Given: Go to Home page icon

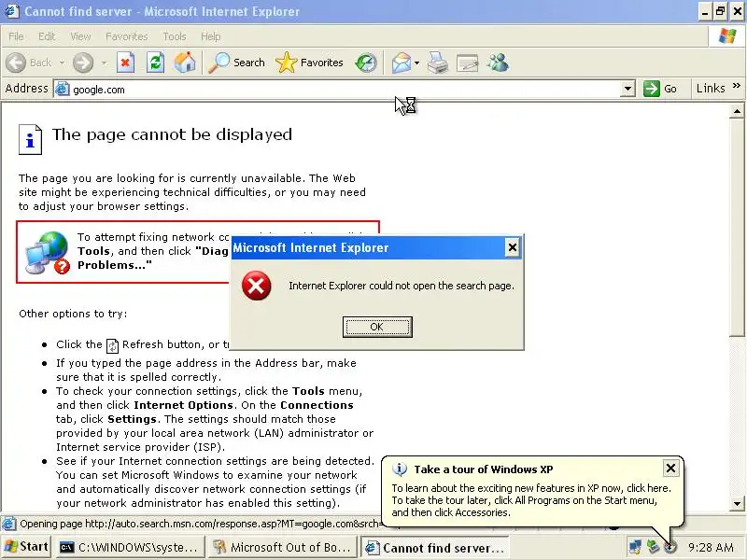Looking at the screenshot, I should click(185, 63).
